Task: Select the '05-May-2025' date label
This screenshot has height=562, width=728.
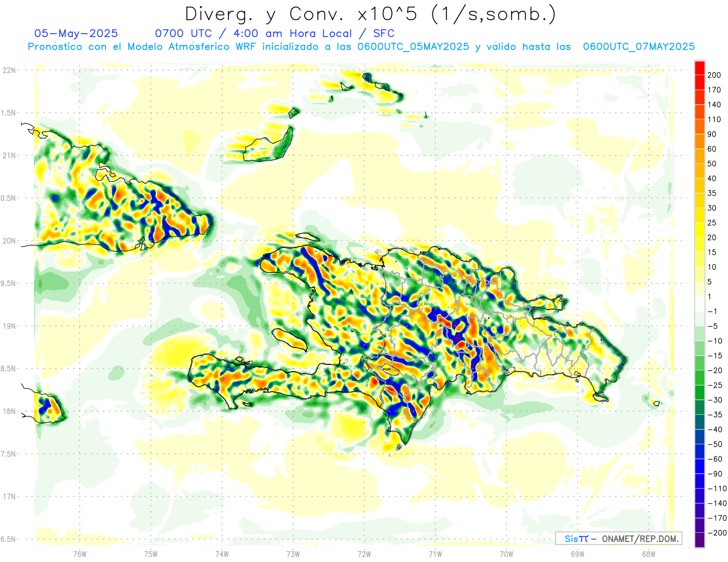Action: coord(76,33)
